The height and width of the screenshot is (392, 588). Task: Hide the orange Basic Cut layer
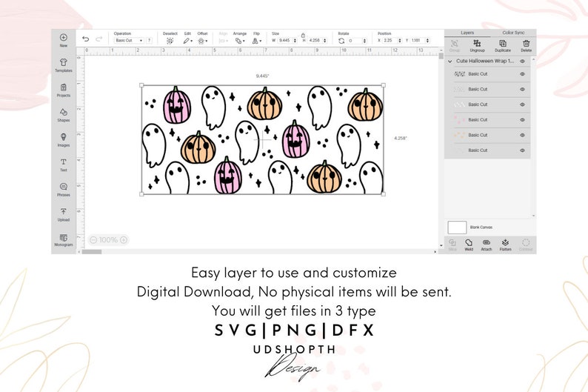pos(522,135)
